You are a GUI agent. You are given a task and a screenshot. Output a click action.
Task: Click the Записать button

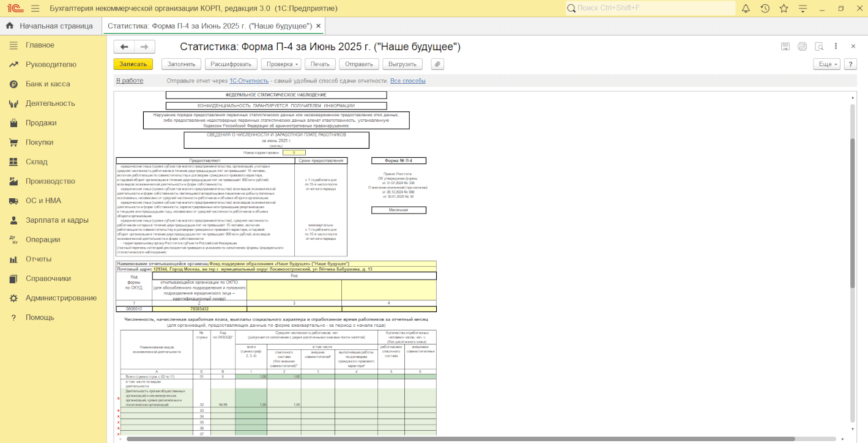pyautogui.click(x=133, y=64)
